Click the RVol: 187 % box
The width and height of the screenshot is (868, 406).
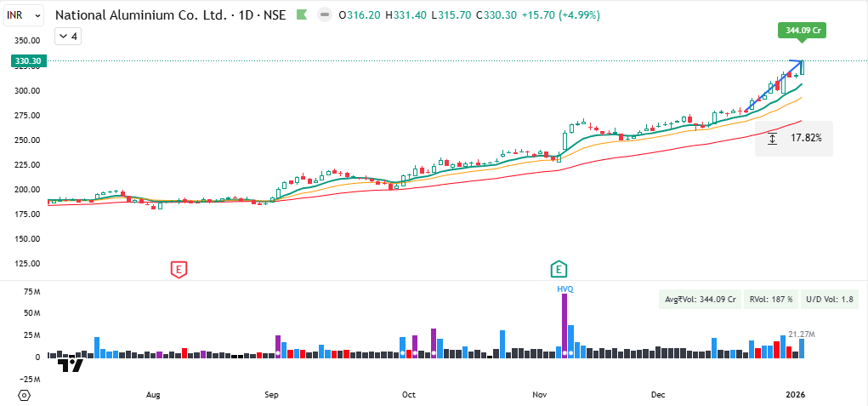[x=771, y=300]
